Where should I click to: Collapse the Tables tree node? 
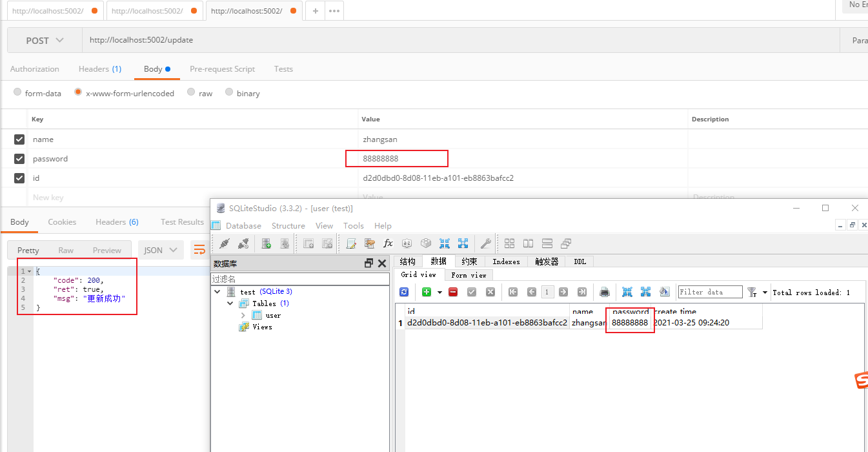pos(230,303)
